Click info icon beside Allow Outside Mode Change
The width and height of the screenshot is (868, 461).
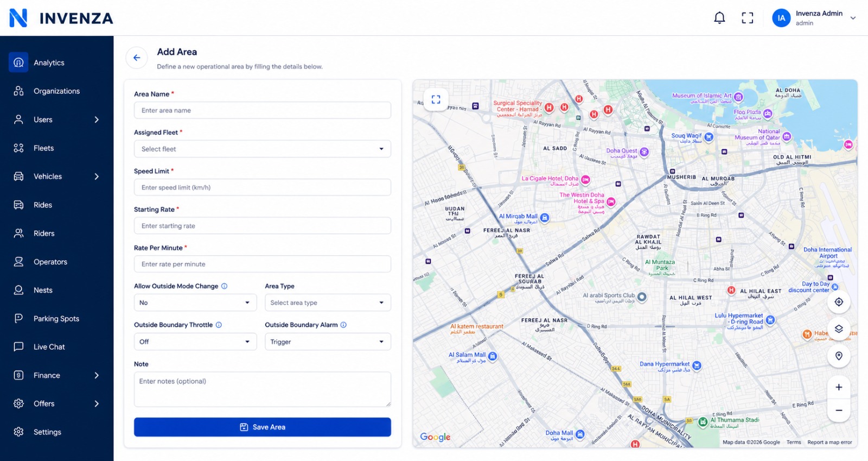[x=224, y=286]
